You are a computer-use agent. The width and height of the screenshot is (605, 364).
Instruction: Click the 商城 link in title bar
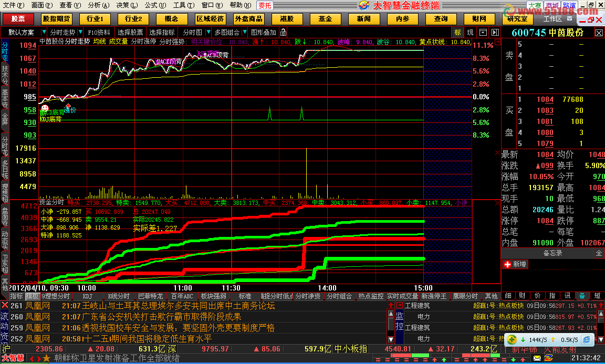click(552, 5)
